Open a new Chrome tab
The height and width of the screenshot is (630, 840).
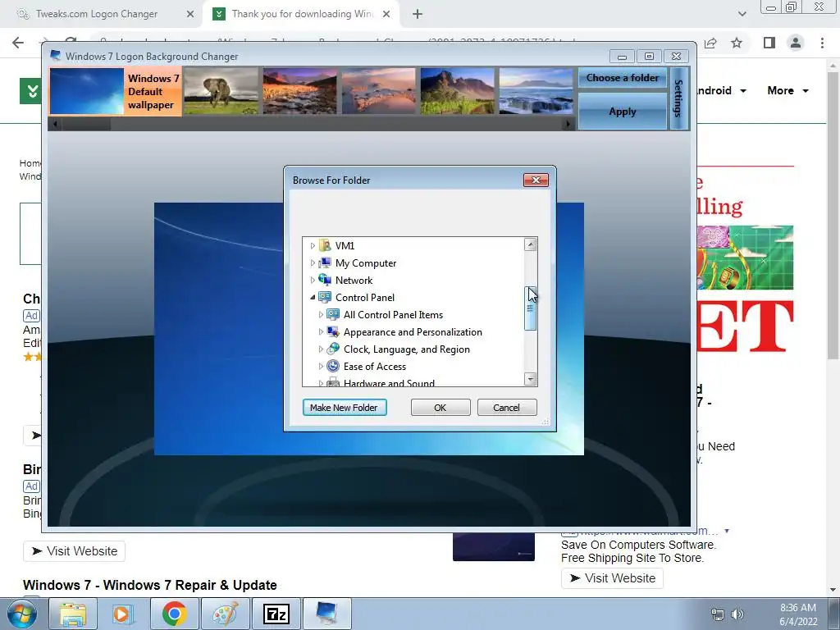pos(418,14)
